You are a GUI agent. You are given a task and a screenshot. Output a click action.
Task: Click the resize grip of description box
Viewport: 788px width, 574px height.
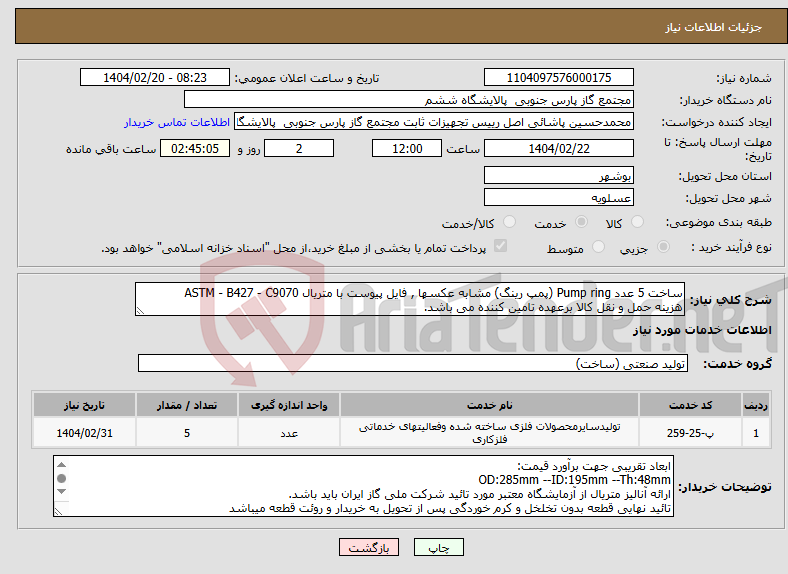tap(140, 311)
